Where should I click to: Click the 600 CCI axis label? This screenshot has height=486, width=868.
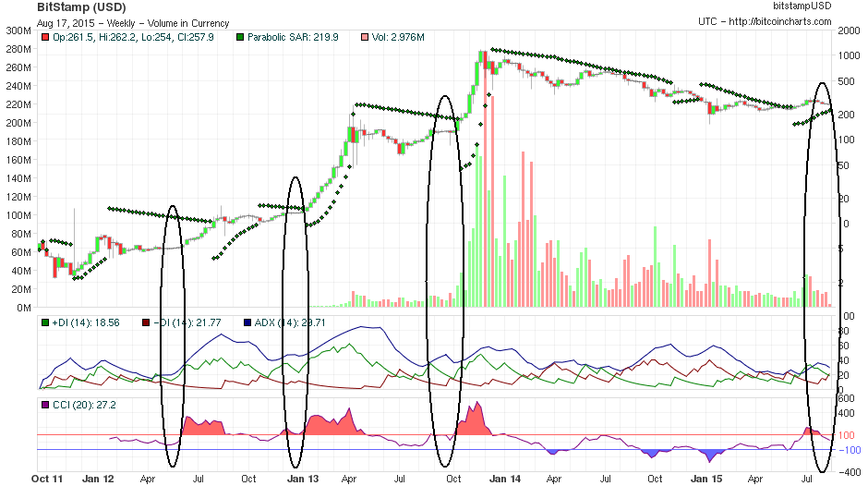[x=847, y=398]
